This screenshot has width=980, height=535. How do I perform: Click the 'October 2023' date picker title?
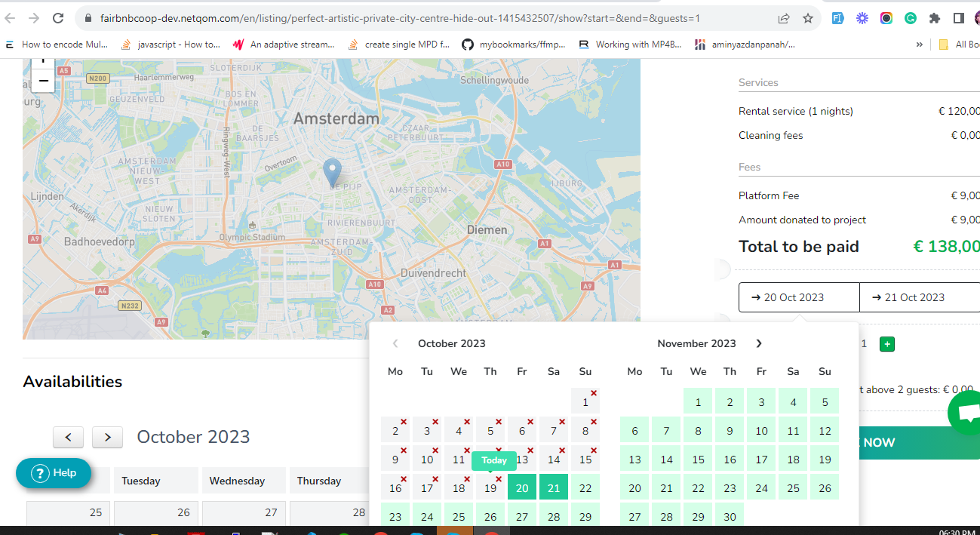coord(452,343)
